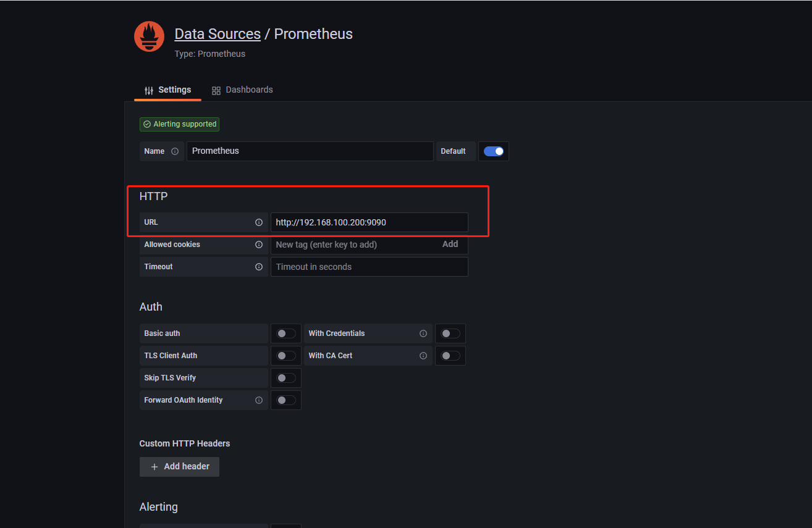Switch to the Settings tab
This screenshot has height=528, width=812.
point(167,90)
